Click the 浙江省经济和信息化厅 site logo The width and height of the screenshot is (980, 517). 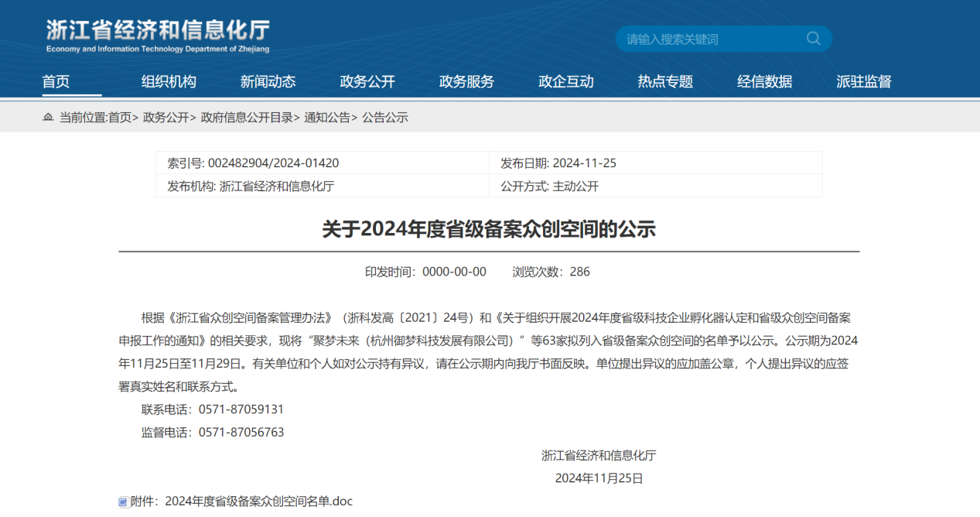click(x=158, y=29)
